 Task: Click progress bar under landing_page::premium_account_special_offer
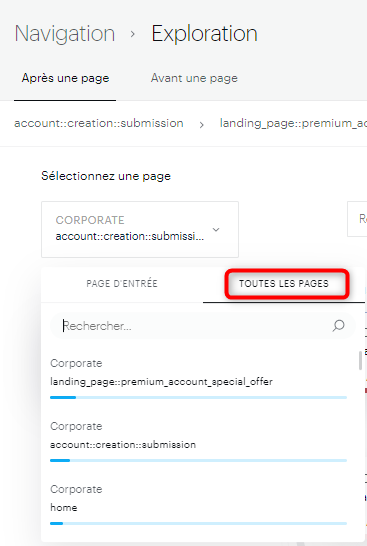coord(198,397)
